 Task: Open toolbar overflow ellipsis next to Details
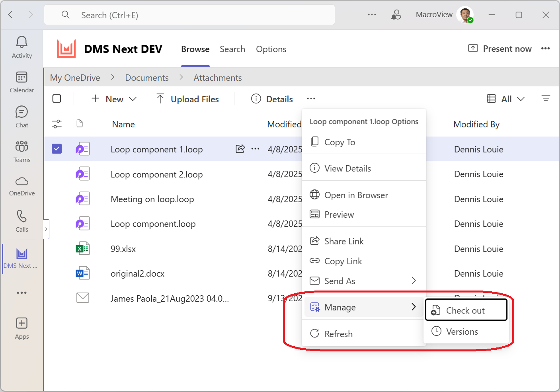click(x=311, y=99)
